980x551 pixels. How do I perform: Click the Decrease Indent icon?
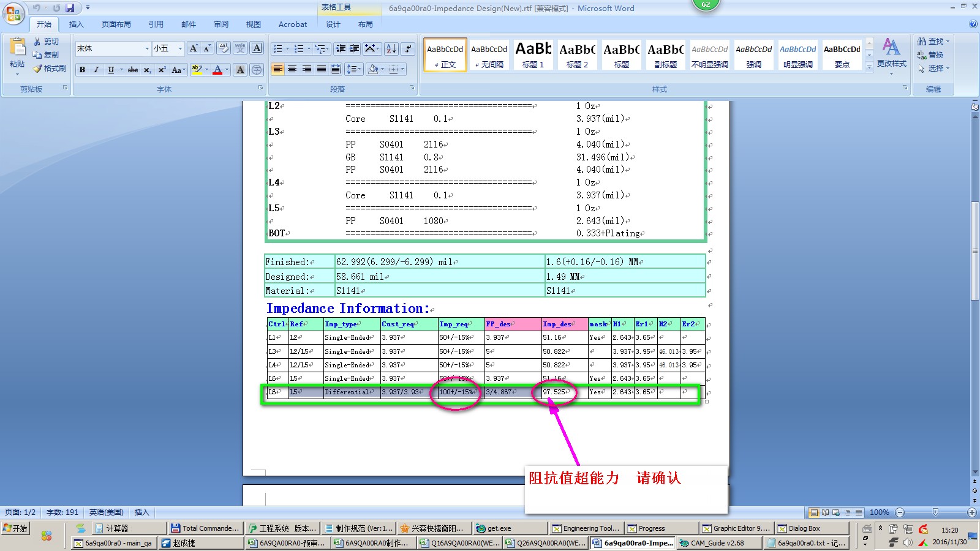341,48
